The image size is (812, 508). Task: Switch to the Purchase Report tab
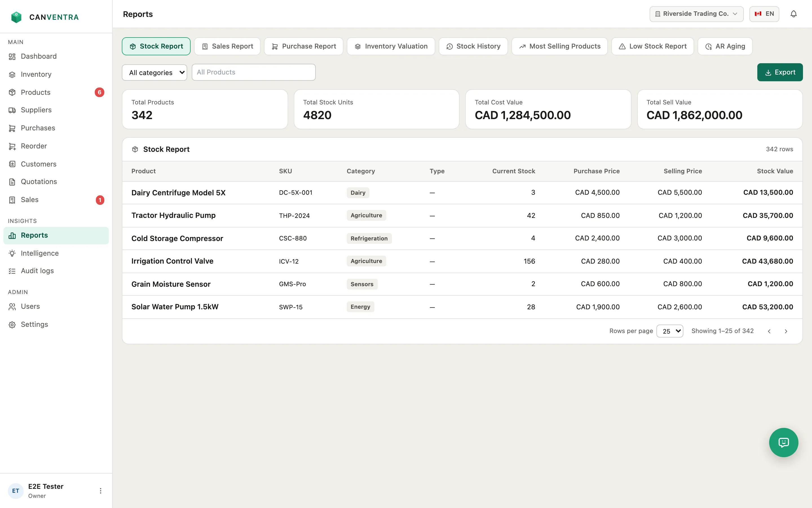303,46
